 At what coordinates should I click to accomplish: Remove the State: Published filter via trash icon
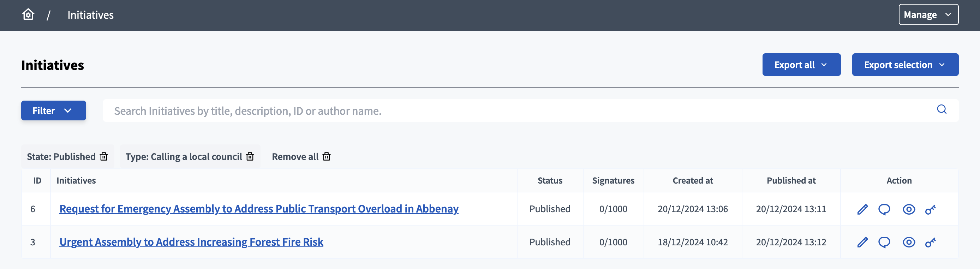(103, 156)
